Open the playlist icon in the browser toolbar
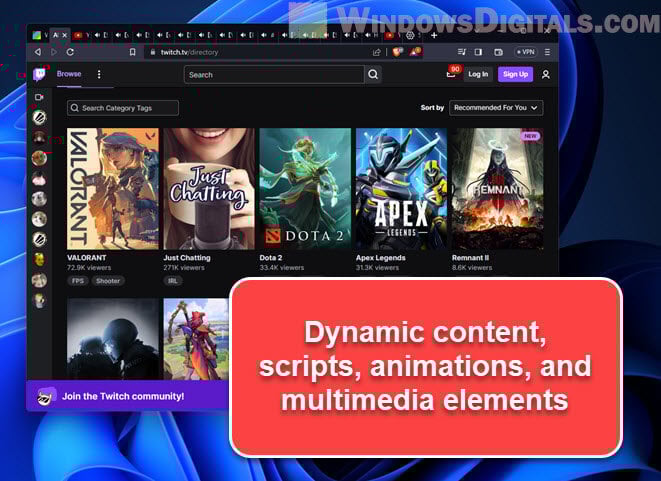 coord(462,52)
